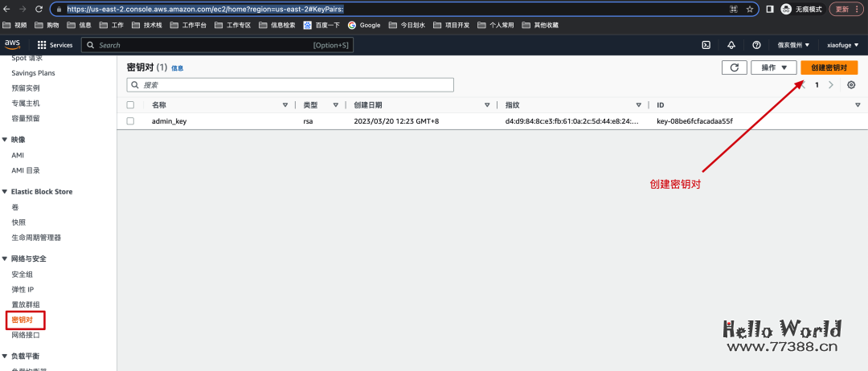Open the 百度一下 bookmark
This screenshot has height=371, width=868.
coord(321,25)
